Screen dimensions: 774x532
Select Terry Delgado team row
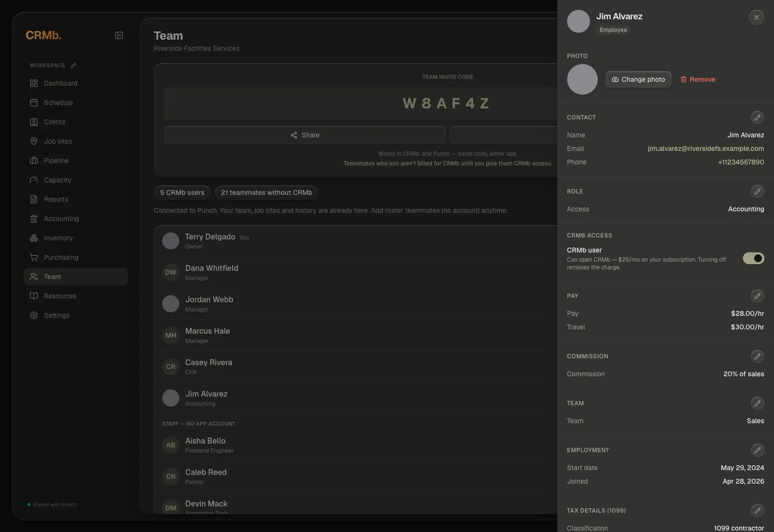[x=356, y=241]
